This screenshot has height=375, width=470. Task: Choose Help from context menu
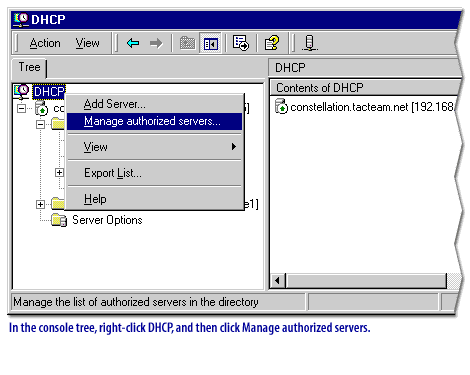point(155,199)
